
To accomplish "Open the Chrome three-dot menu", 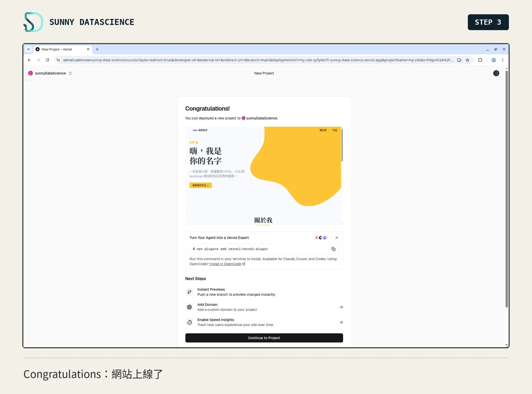I will [503, 60].
